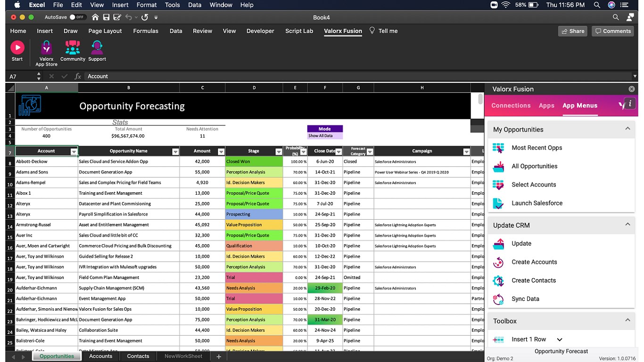The image size is (644, 362).
Task: Collapse the Toolbox section
Action: pyautogui.click(x=627, y=320)
